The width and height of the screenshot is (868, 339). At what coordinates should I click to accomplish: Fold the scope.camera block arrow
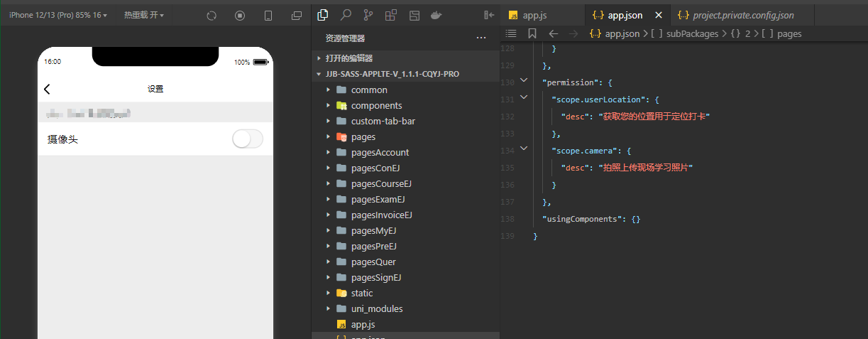524,149
